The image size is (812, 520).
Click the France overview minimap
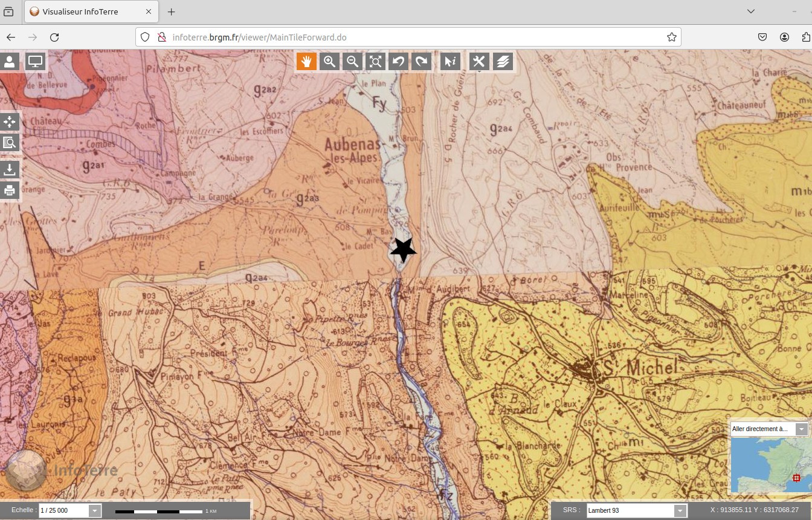point(767,464)
